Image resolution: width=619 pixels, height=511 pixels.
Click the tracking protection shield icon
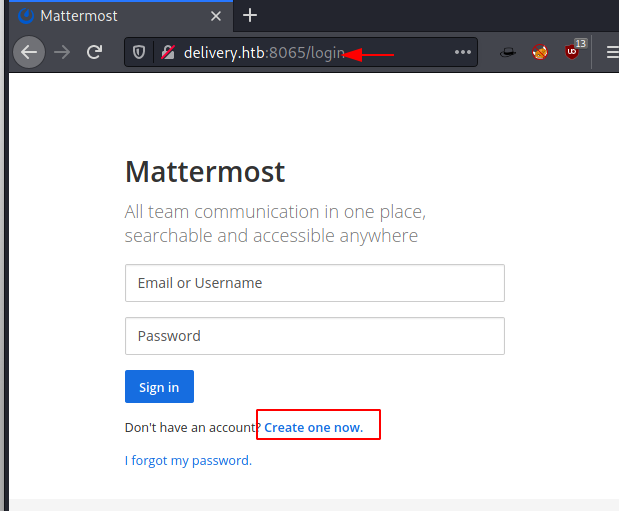[x=140, y=52]
